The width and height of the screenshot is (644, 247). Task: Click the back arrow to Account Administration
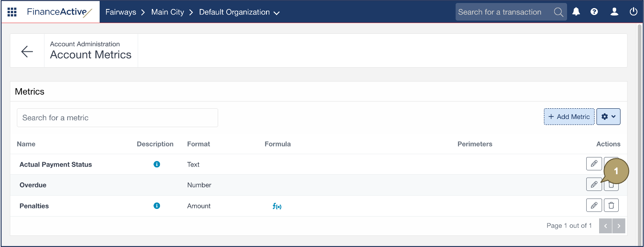pyautogui.click(x=27, y=51)
